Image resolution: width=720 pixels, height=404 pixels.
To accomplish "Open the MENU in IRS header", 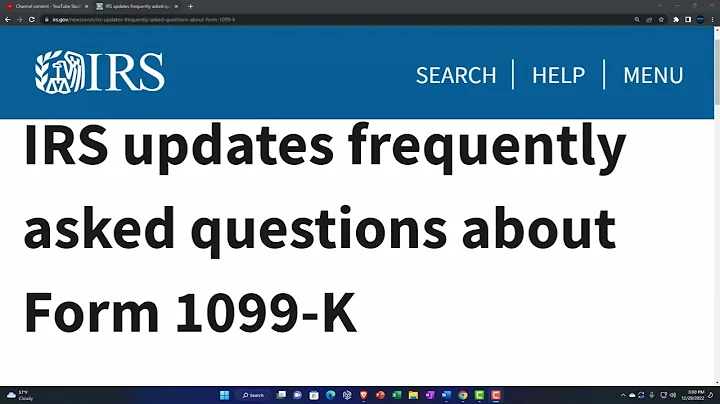I will coord(653,75).
